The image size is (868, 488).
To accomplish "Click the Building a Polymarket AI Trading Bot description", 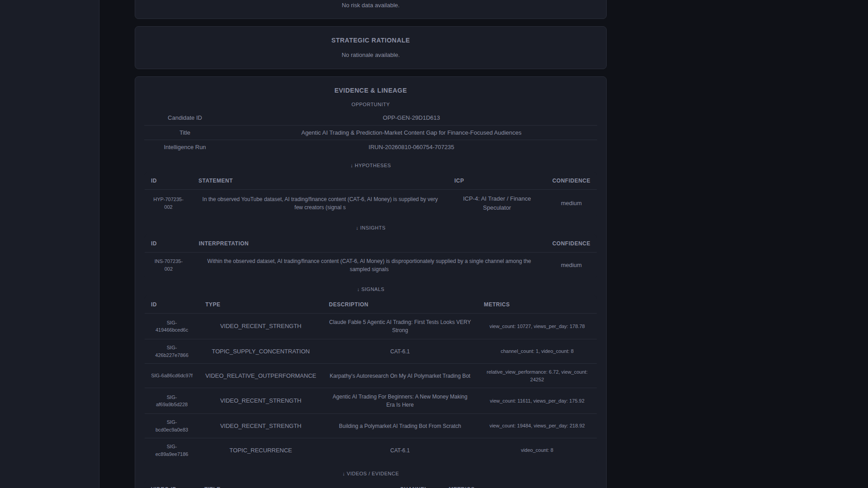I will coord(400,426).
